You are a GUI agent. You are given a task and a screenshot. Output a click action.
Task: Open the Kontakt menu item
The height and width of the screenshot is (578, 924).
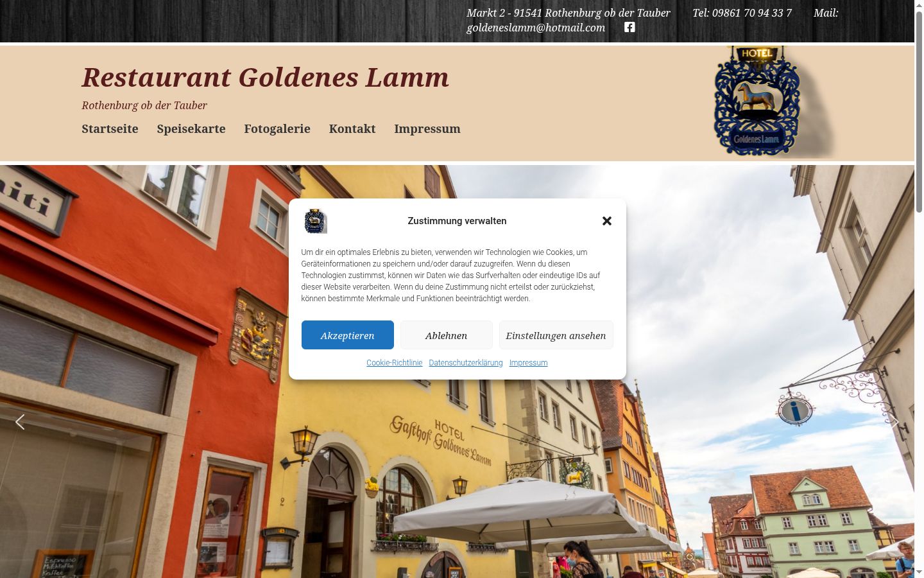352,129
